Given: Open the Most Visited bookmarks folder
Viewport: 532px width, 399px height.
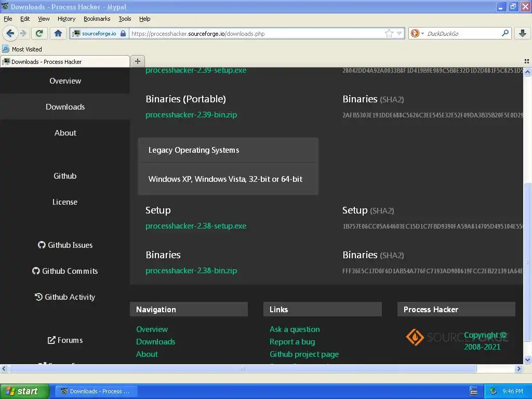Looking at the screenshot, I should pos(22,49).
